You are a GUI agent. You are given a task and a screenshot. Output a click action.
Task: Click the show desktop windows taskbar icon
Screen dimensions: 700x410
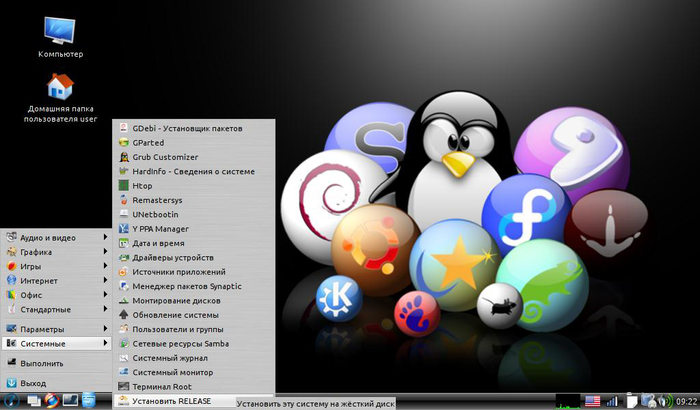click(x=33, y=401)
